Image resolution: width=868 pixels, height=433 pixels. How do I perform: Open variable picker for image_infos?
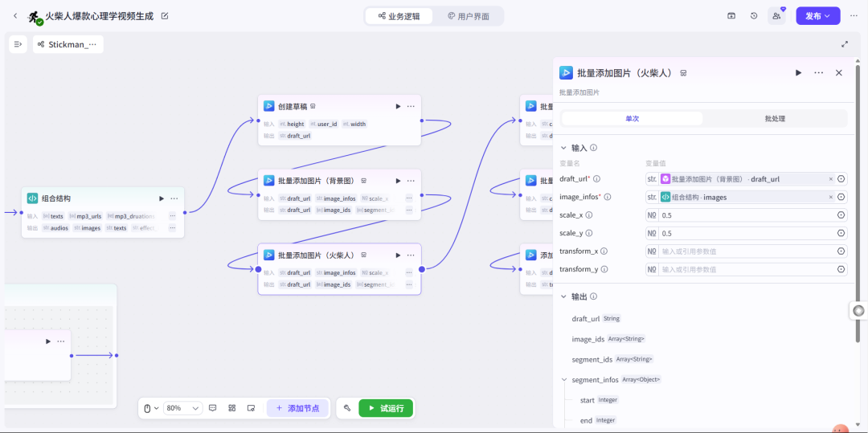point(841,197)
